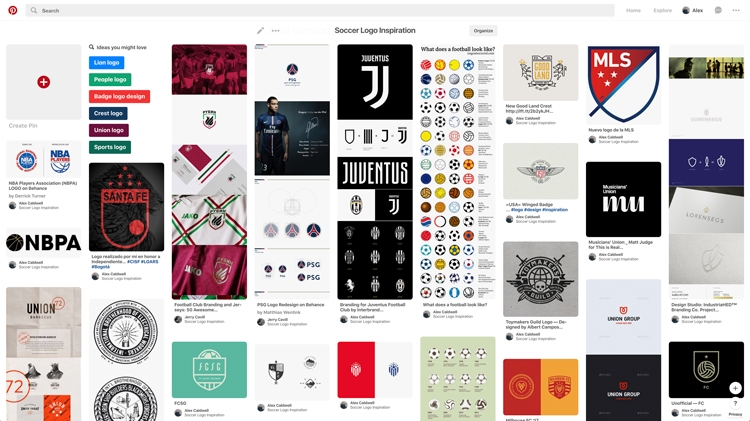Open Alex profile menu
This screenshot has width=750, height=421.
tap(693, 10)
